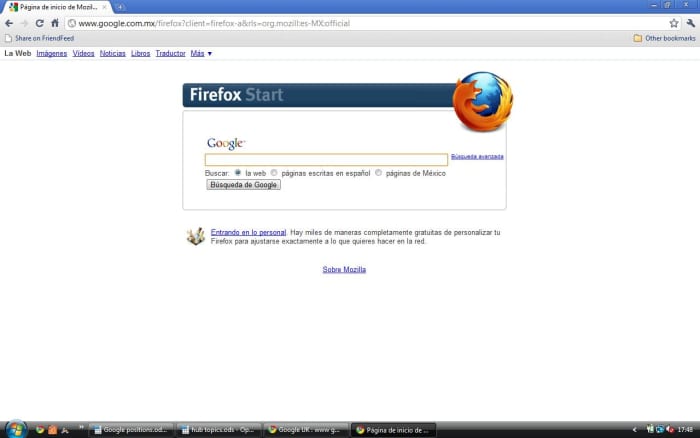Select Página de inicio taskbar button

tap(393, 430)
